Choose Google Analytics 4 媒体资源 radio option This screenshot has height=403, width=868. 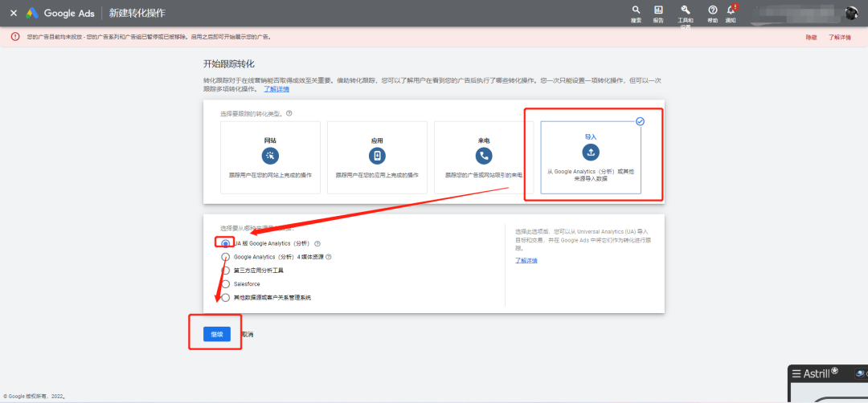click(225, 257)
